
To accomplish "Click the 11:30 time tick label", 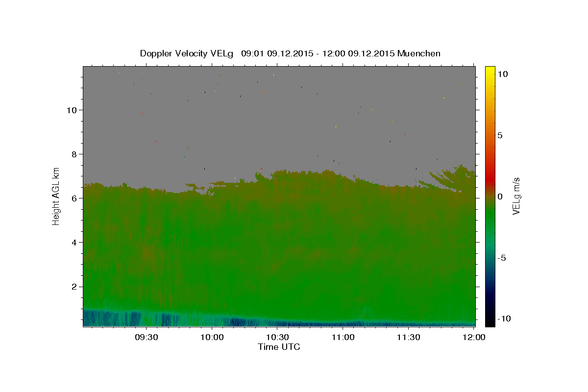I will click(x=408, y=337).
